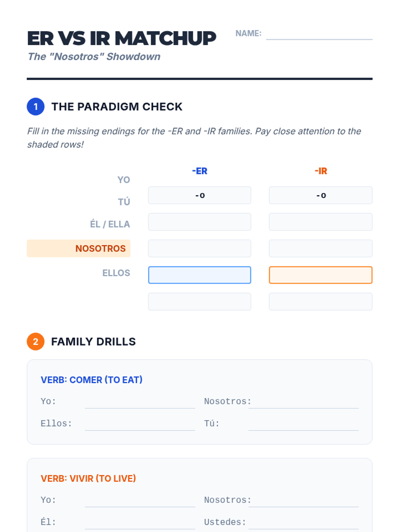Viewport: 399px width, 532px height.
Task: Fill the Comer Yo answer line
Action: [140, 403]
